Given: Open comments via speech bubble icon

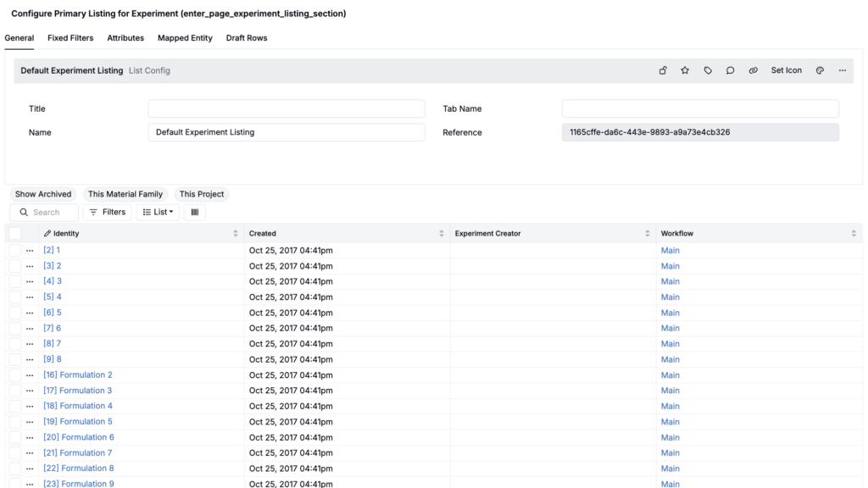Looking at the screenshot, I should [x=730, y=70].
